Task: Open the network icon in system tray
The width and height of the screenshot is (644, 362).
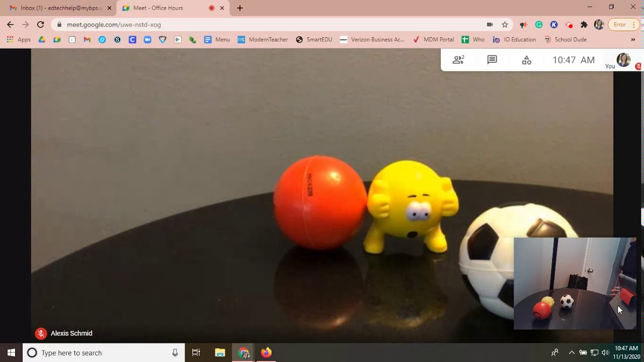Action: [594, 353]
